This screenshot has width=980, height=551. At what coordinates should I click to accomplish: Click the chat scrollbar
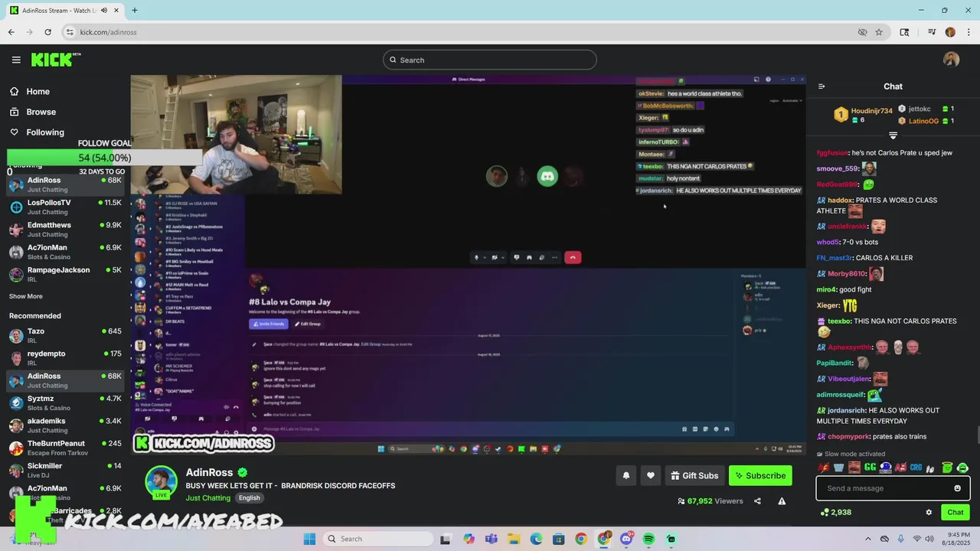977,435
